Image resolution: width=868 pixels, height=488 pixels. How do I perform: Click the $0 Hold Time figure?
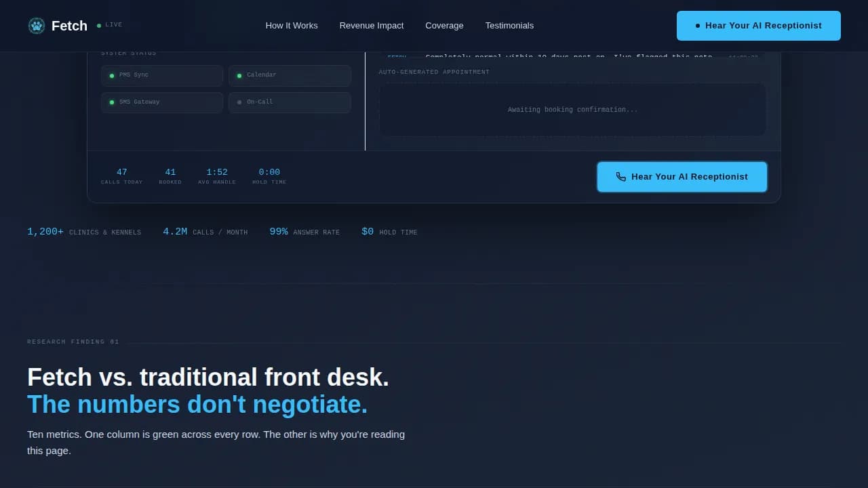389,232
